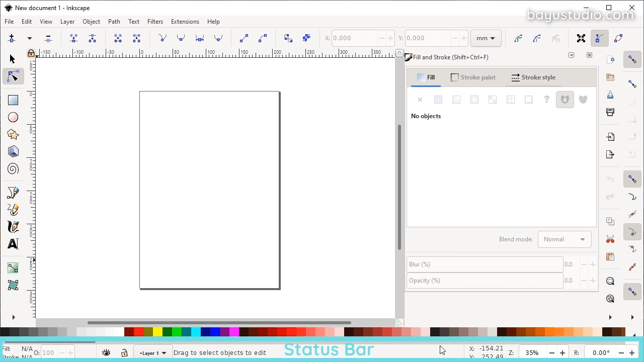Click the unknown paint question mark button
Screen dimensions: 644x362
546,100
